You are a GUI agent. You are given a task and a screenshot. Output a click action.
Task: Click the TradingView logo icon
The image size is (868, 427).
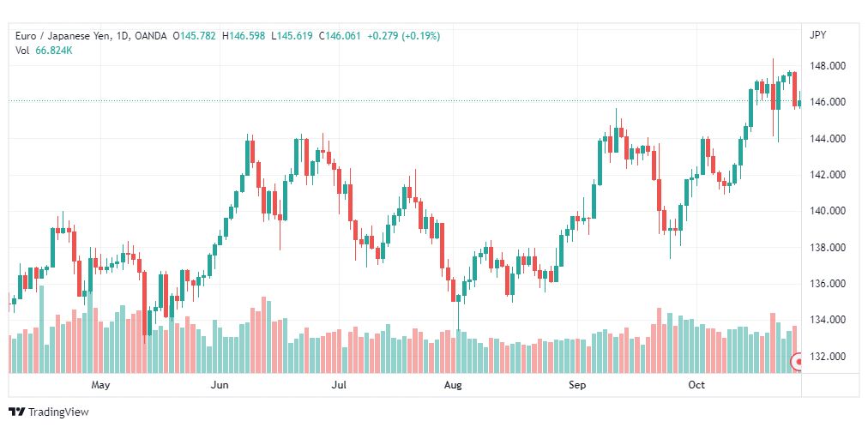pyautogui.click(x=17, y=412)
